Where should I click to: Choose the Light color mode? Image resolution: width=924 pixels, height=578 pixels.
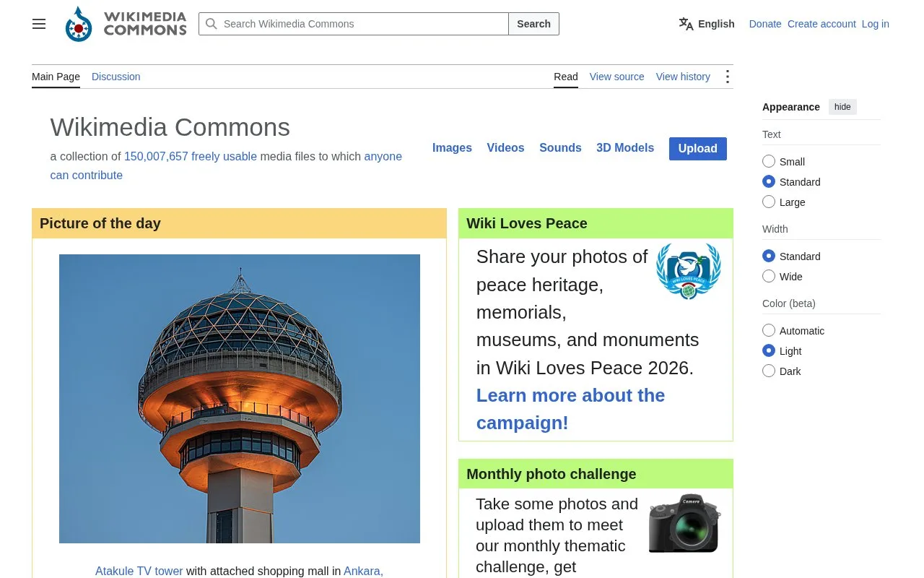(769, 351)
